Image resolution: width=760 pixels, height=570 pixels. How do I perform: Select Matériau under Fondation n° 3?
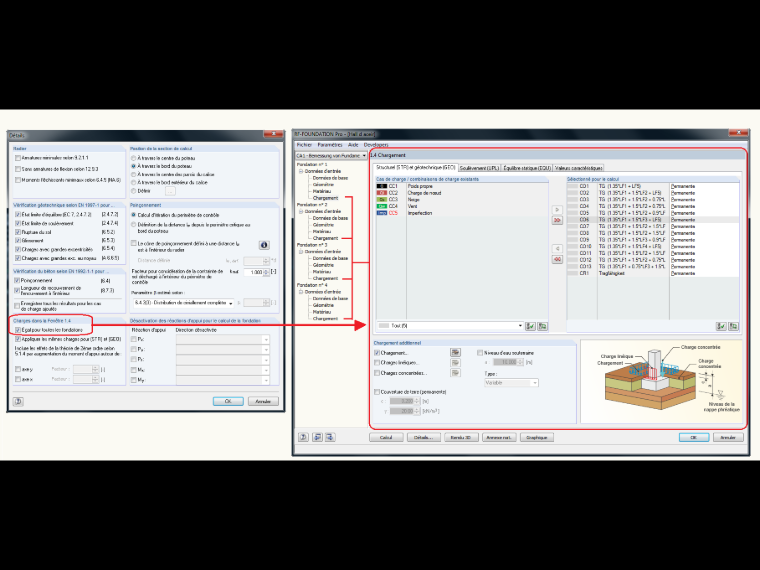coord(322,272)
